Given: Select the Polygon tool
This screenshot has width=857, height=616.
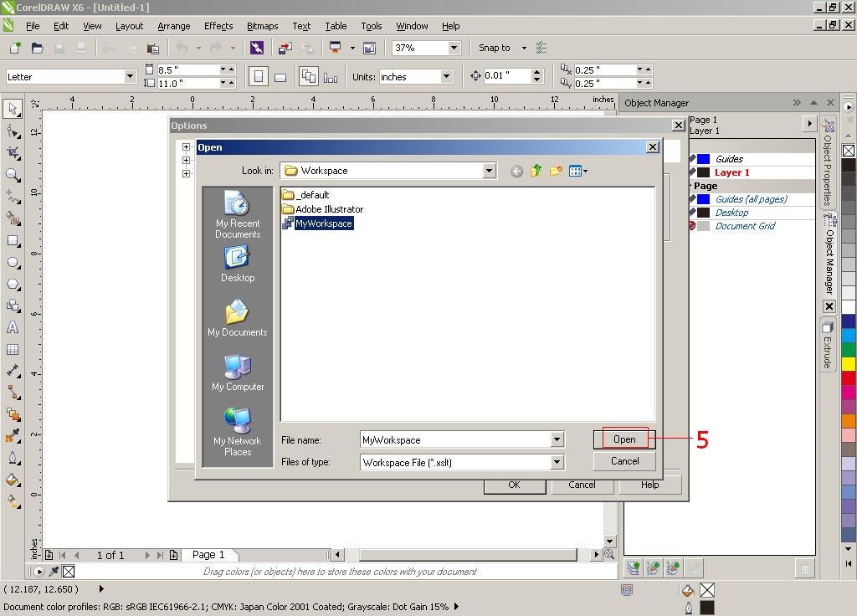Looking at the screenshot, I should 13,285.
